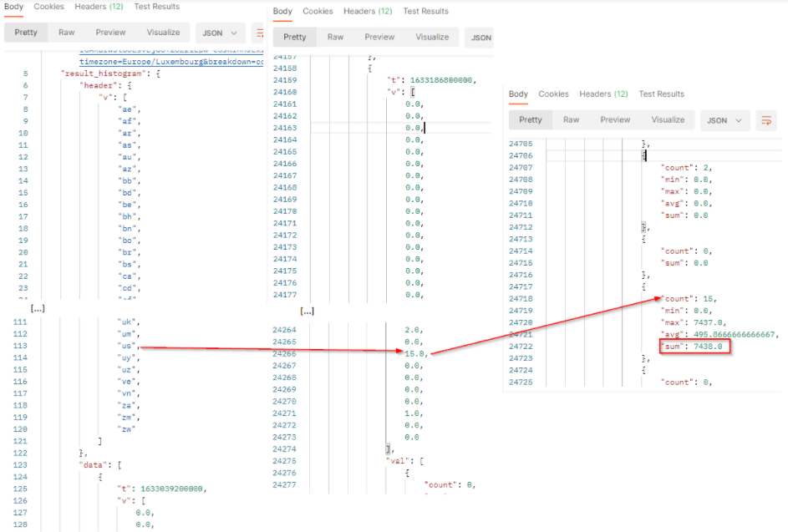The image size is (788, 532).
Task: Click the highlighted "sum": 7438.0 line
Action: [695, 347]
